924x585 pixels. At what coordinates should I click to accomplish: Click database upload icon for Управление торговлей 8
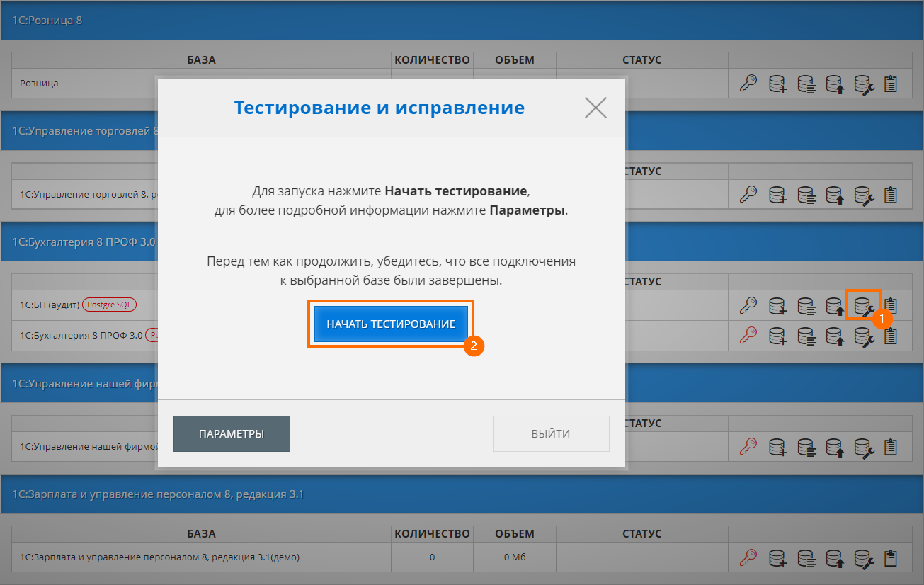coord(835,194)
